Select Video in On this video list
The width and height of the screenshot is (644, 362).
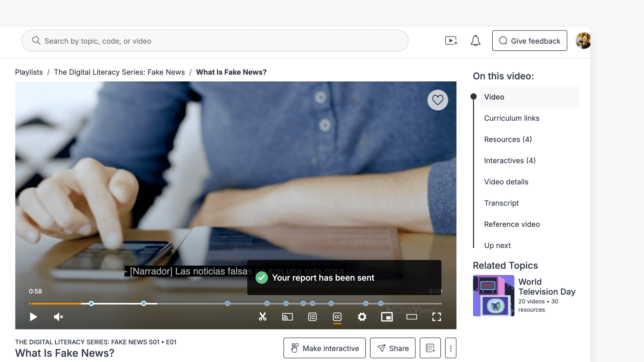[529, 97]
